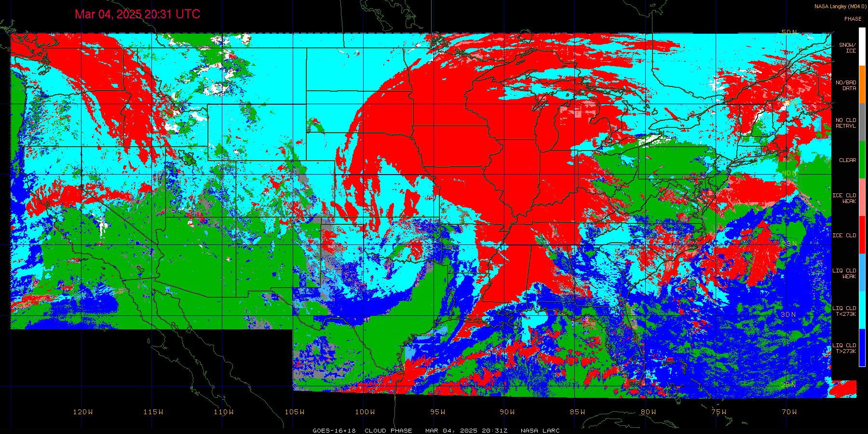
Task: Select the 'ICE CLD WEAK' legend label
Action: tap(844, 198)
